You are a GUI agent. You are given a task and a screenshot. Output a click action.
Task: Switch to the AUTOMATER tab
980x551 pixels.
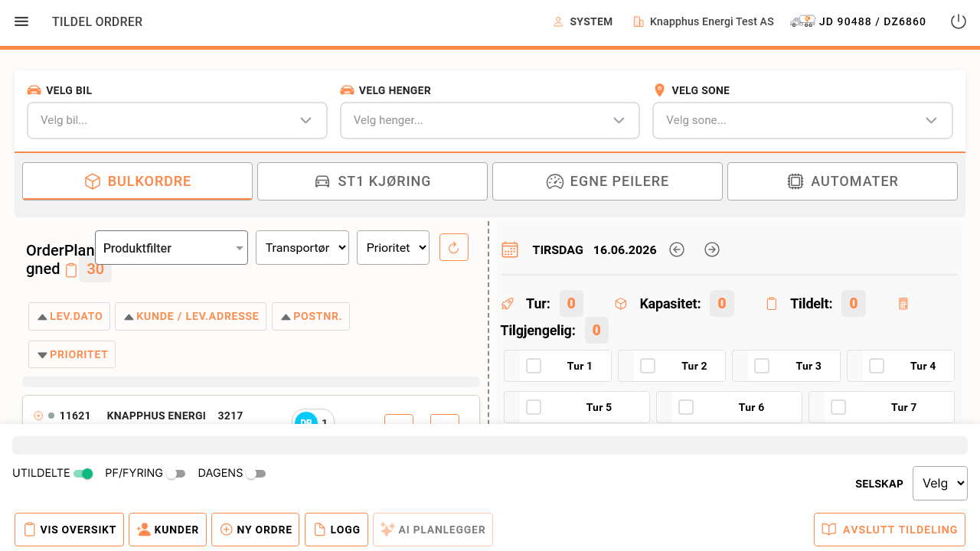pyautogui.click(x=842, y=181)
